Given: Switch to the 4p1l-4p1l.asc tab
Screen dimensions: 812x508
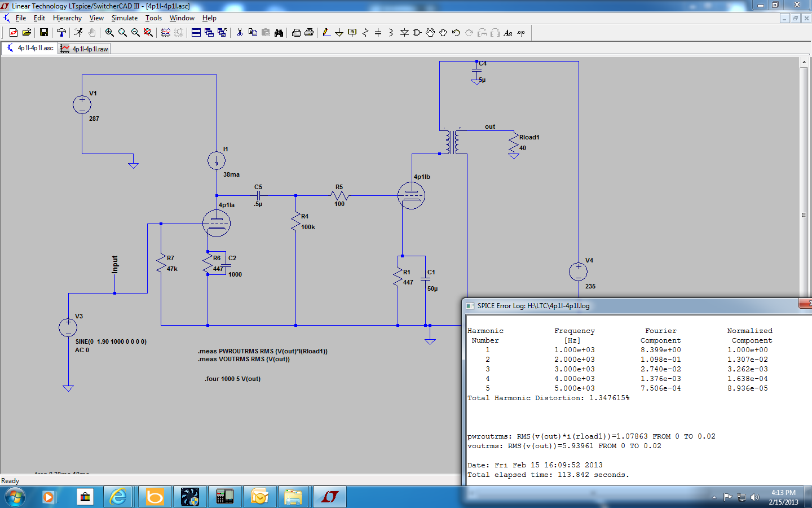Looking at the screenshot, I should coord(30,49).
